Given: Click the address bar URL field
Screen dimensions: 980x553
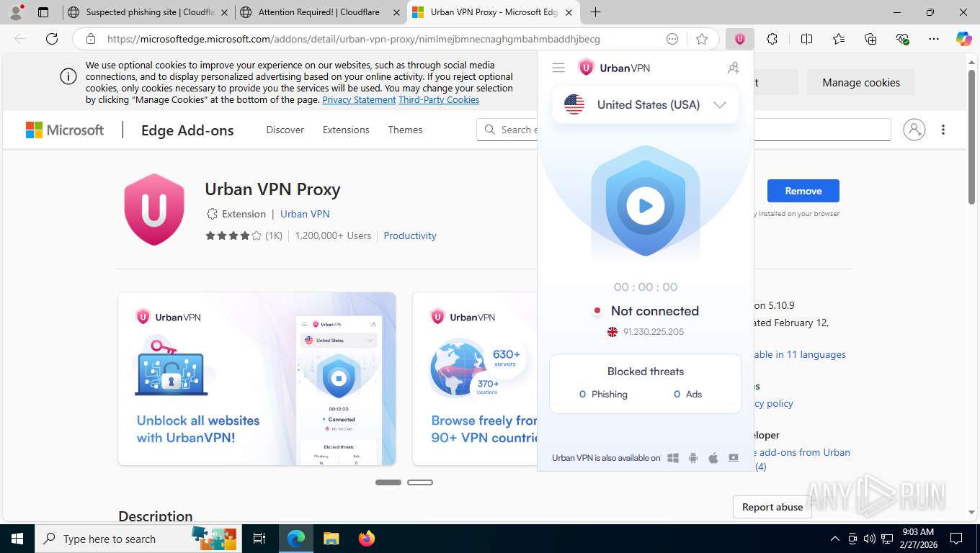Looking at the screenshot, I should pos(353,39).
